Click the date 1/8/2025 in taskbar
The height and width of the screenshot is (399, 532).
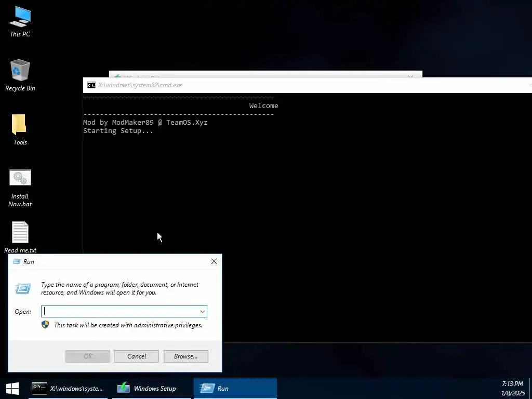click(513, 393)
